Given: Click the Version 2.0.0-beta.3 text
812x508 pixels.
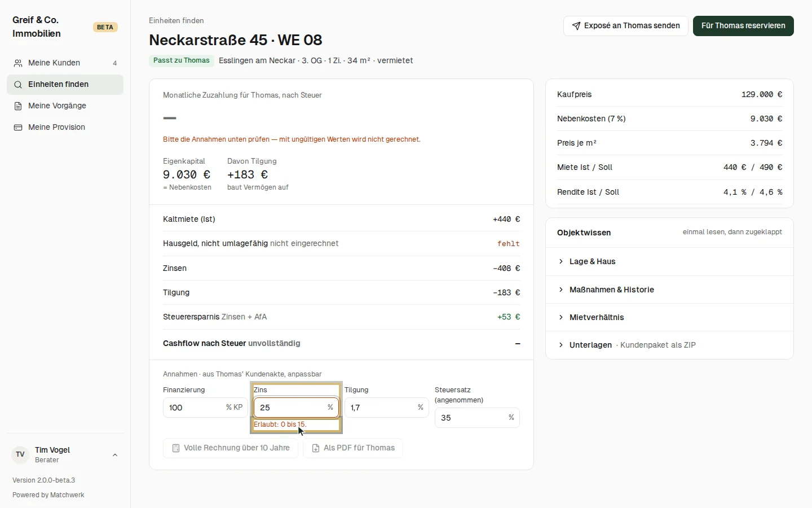Looking at the screenshot, I should tap(44, 480).
